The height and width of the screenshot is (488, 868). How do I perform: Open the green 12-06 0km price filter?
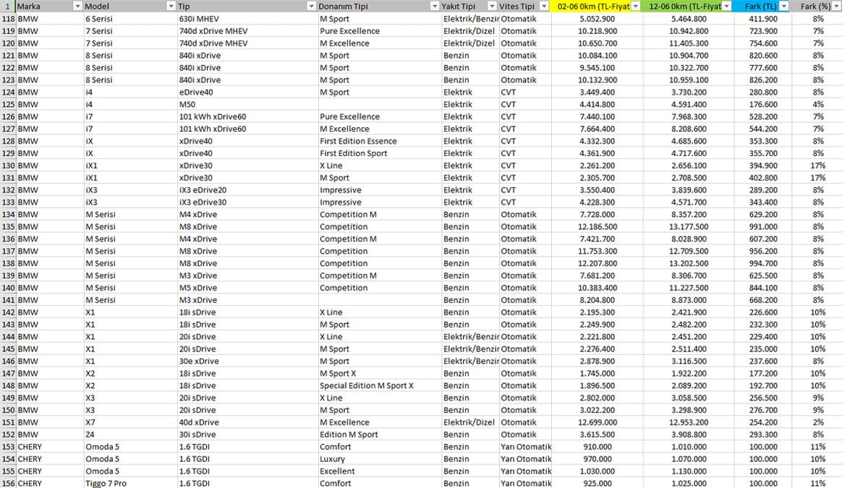pos(728,6)
